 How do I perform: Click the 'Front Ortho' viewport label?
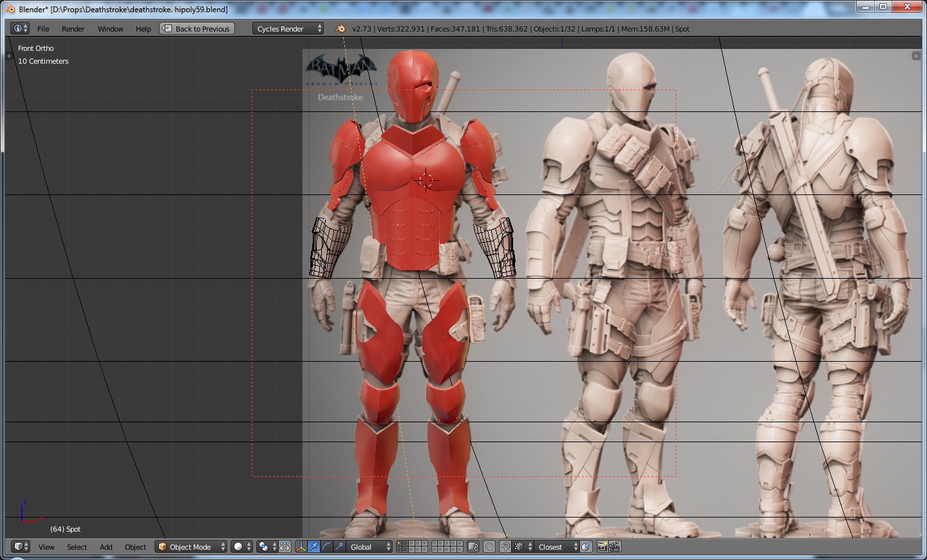(36, 48)
